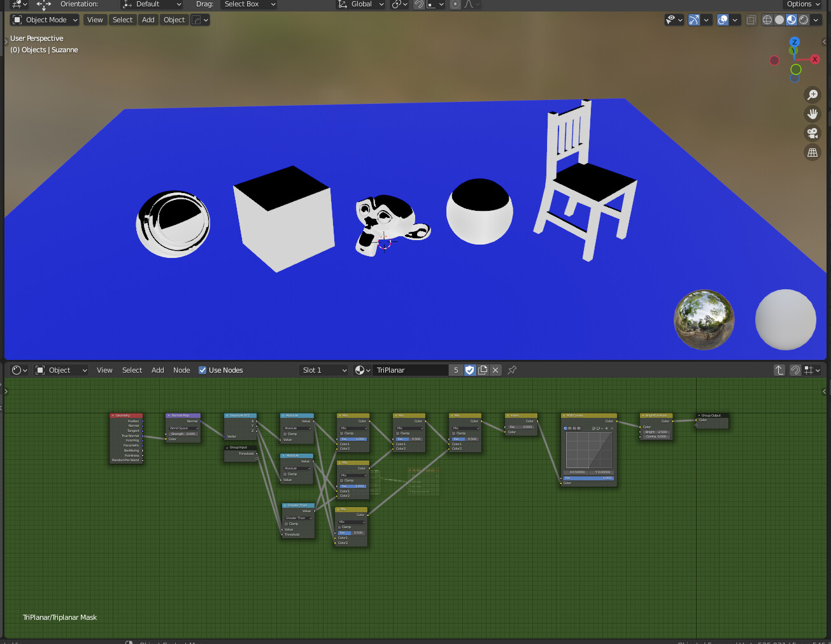Image resolution: width=831 pixels, height=644 pixels.
Task: Enable proportional editing in the header
Action: 454,4
